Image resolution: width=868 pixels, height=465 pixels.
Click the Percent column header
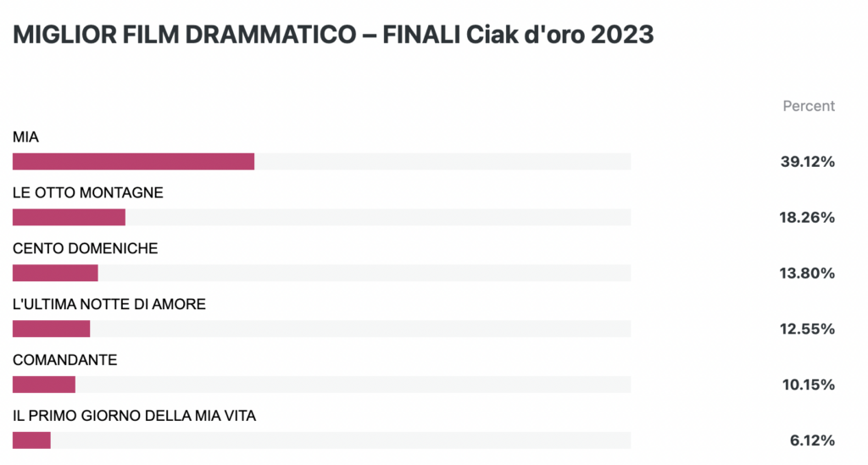808,106
